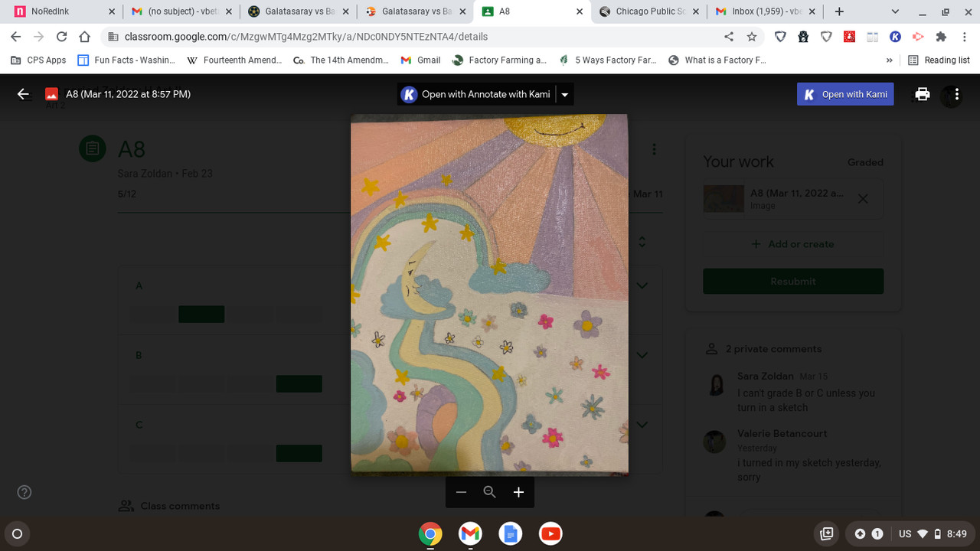Click the back arrow to exit the assignment
The height and width of the screenshot is (551, 980).
click(22, 94)
